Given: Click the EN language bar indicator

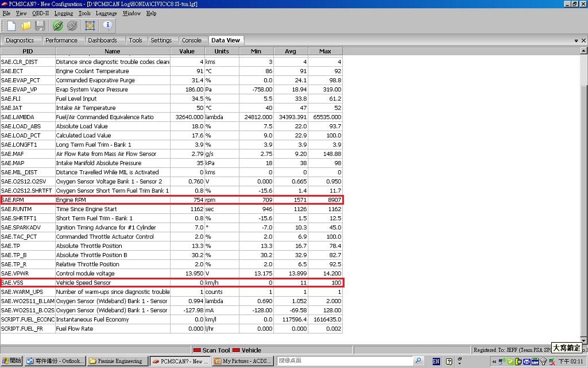Looking at the screenshot, I should (x=436, y=361).
